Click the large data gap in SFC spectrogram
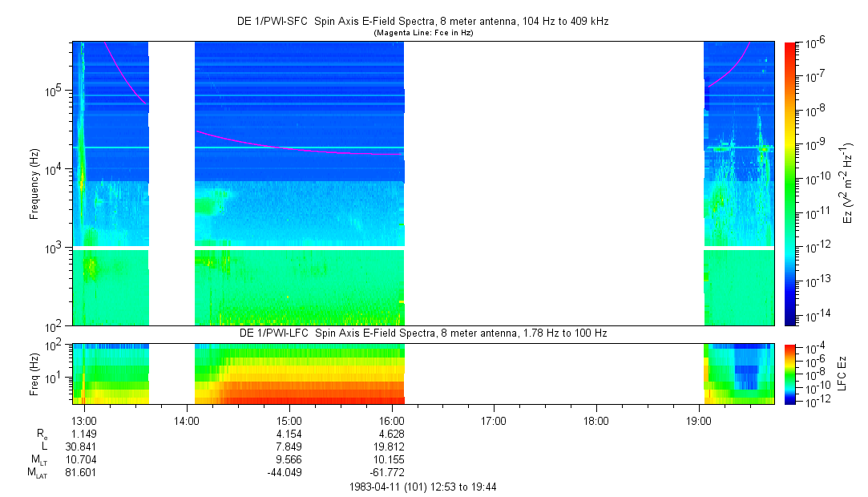 (553, 183)
